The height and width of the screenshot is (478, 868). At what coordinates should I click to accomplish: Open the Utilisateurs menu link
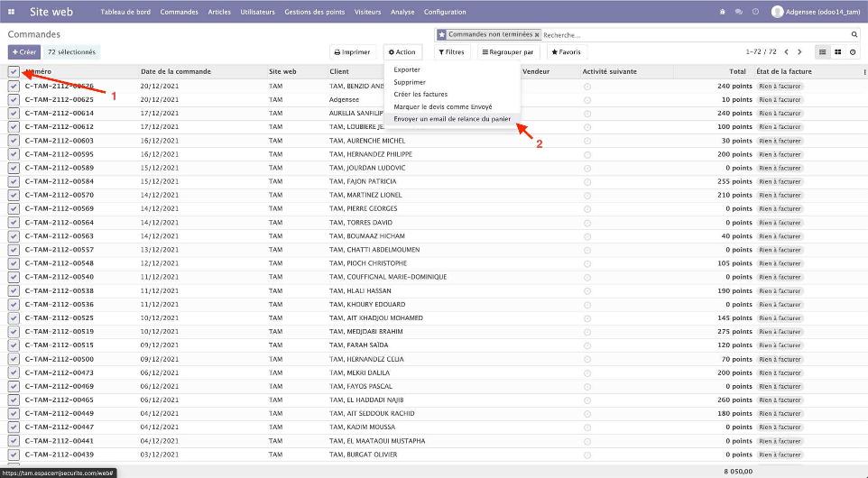tap(257, 12)
